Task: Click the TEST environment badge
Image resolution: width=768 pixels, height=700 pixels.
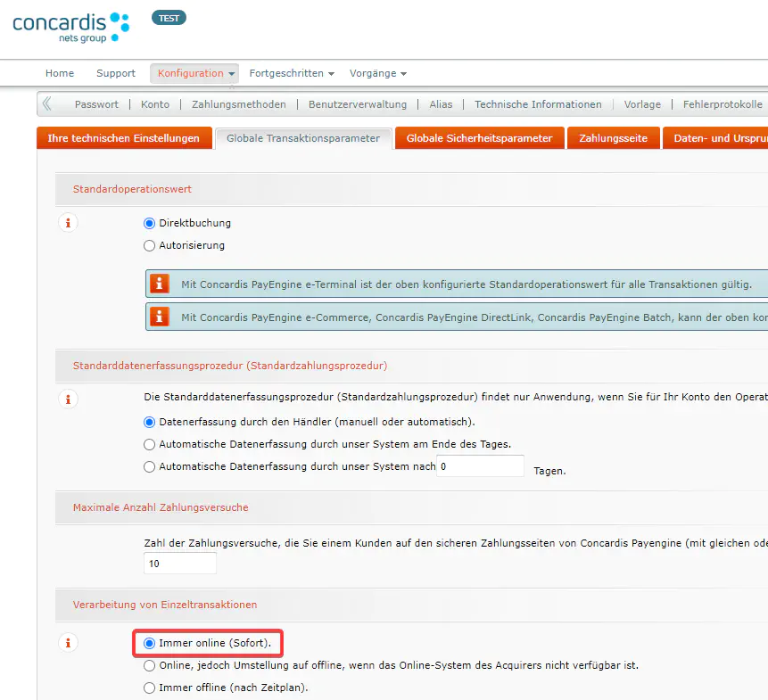Action: click(169, 18)
